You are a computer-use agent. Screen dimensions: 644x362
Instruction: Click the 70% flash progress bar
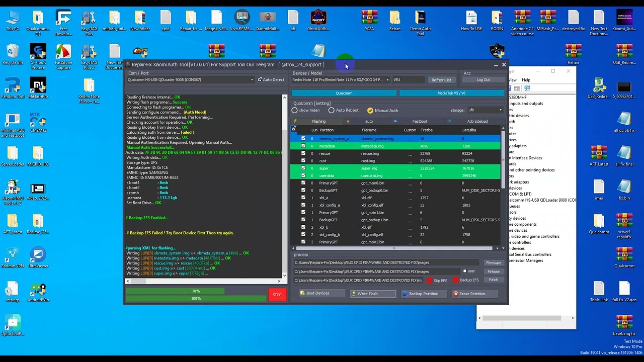click(x=196, y=292)
